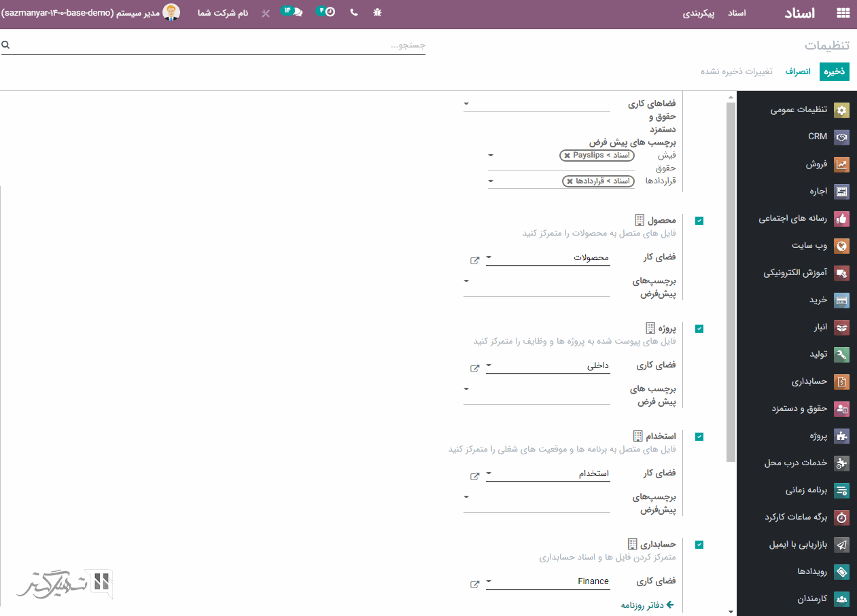This screenshot has height=616, width=857.
Task: Click the اسناد app title
Action: click(x=799, y=13)
